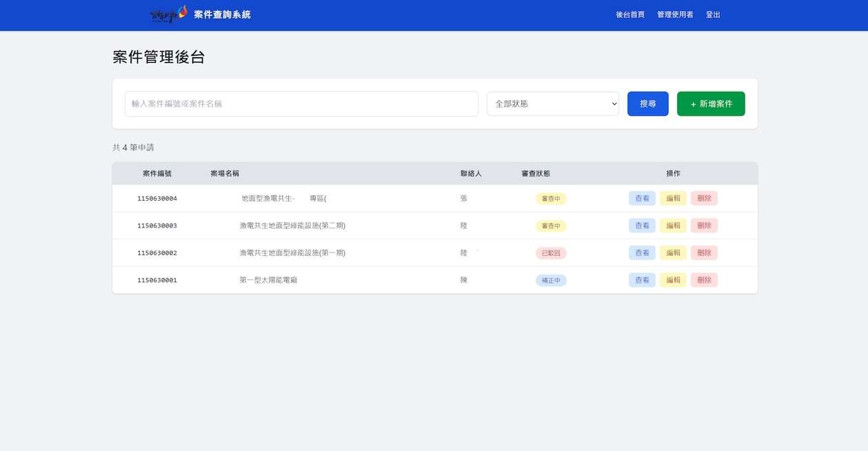
Task: Click case number 1150630003
Action: pyautogui.click(x=157, y=226)
